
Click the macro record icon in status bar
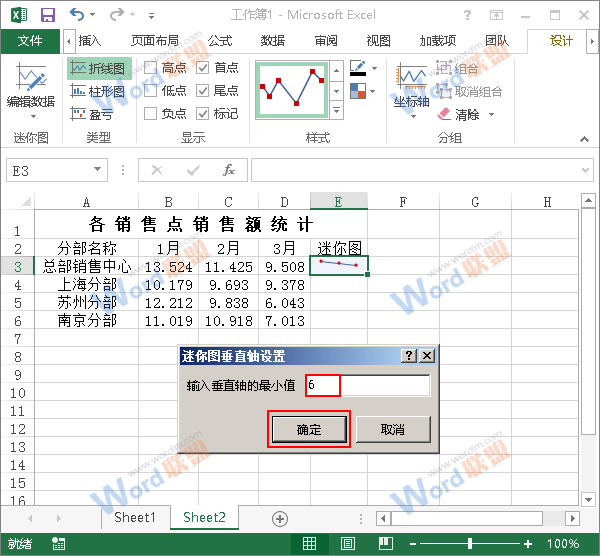(59, 543)
